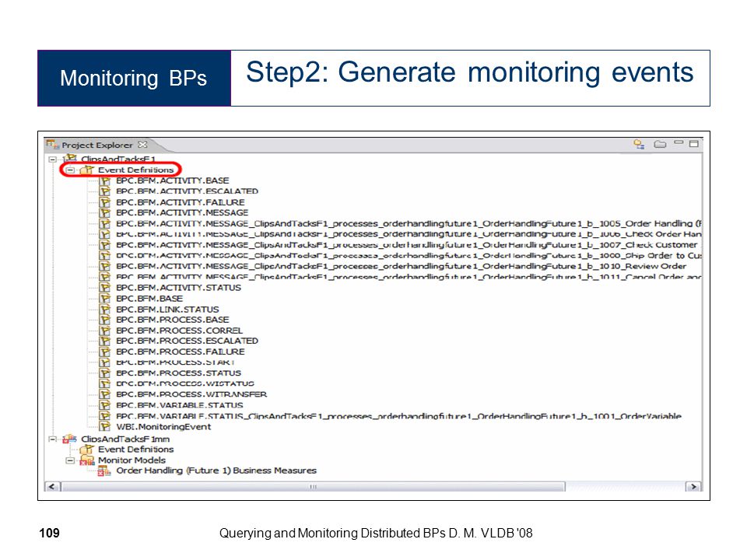Collapse the ClipsAndTacksF1 project node
Image resolution: width=747 pixels, height=560 pixels.
click(x=53, y=159)
